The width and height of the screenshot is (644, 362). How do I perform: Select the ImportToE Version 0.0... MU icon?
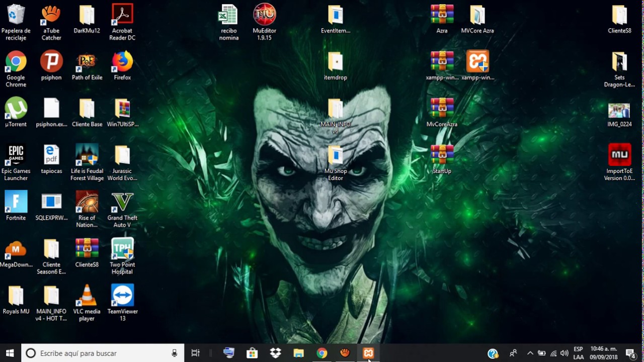click(619, 163)
